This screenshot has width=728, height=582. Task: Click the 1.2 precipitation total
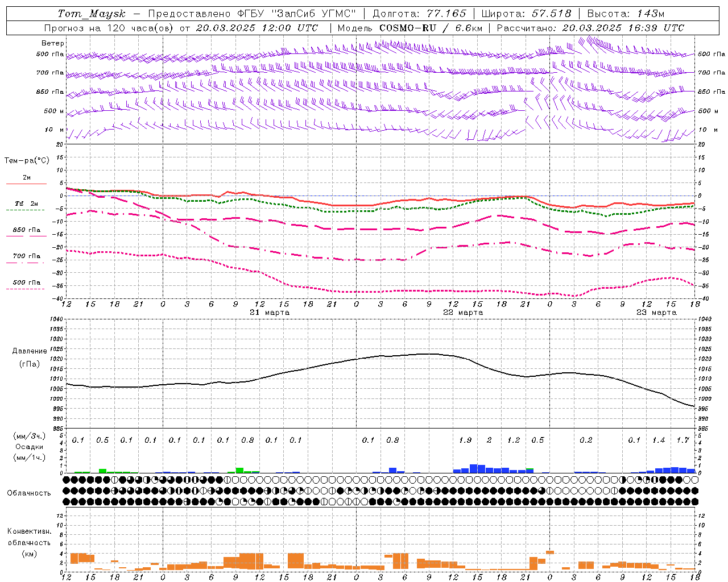514,440
